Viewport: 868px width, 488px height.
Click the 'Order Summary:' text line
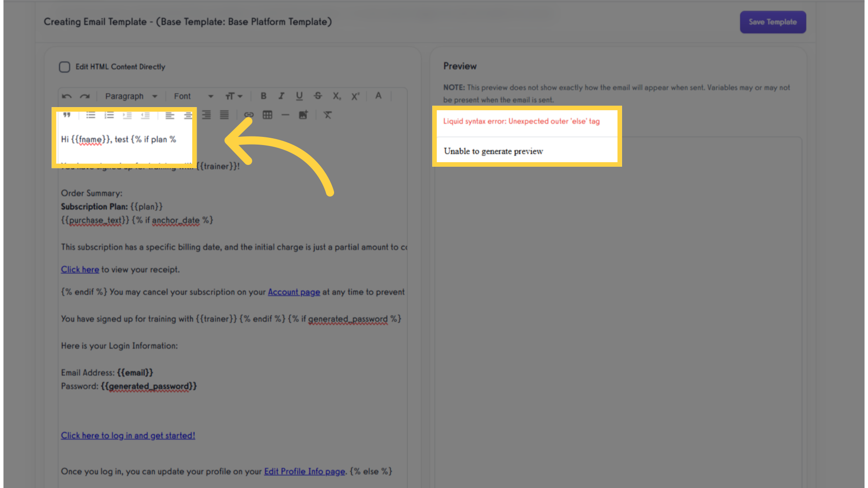92,193
